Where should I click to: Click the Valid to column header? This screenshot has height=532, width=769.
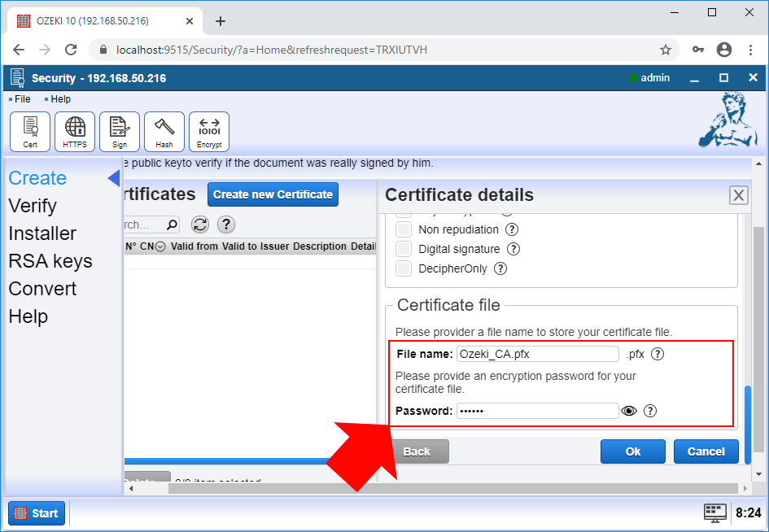click(239, 246)
